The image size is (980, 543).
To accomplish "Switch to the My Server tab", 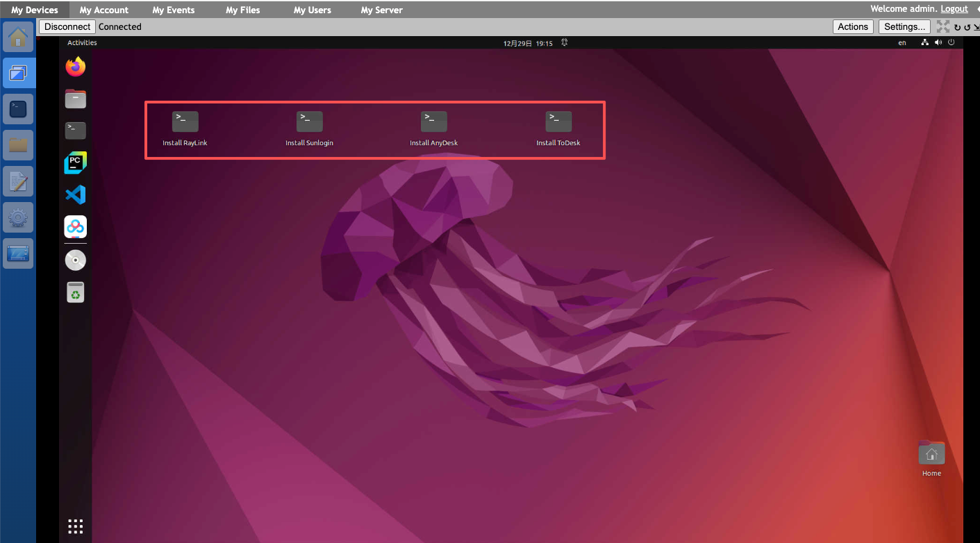I will [x=381, y=10].
